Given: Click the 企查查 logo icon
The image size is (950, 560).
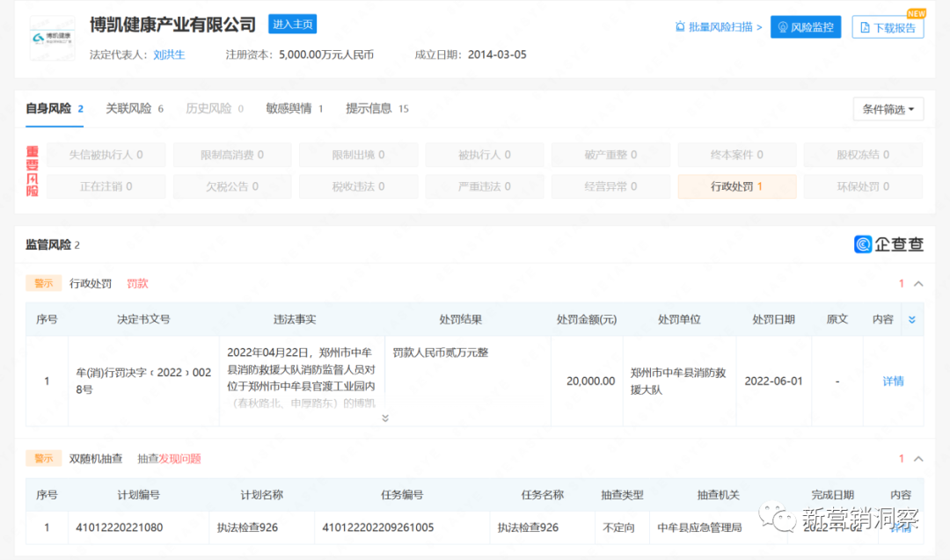Looking at the screenshot, I should click(x=863, y=244).
